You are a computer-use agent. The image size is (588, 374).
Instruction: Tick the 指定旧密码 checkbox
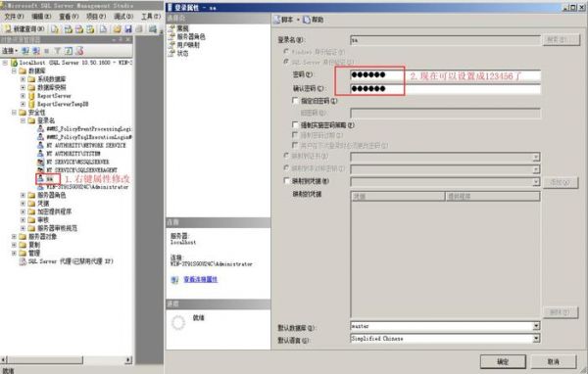pos(295,101)
